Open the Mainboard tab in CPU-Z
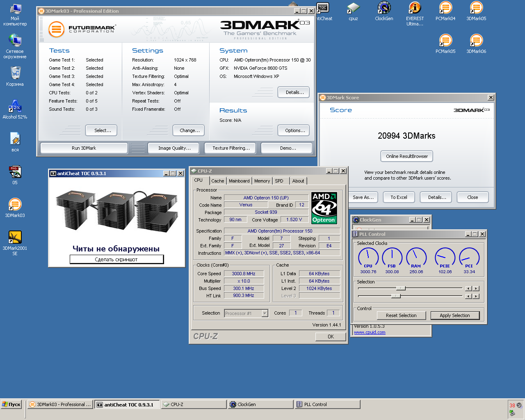Screen dimensions: 525x420 pos(239,181)
